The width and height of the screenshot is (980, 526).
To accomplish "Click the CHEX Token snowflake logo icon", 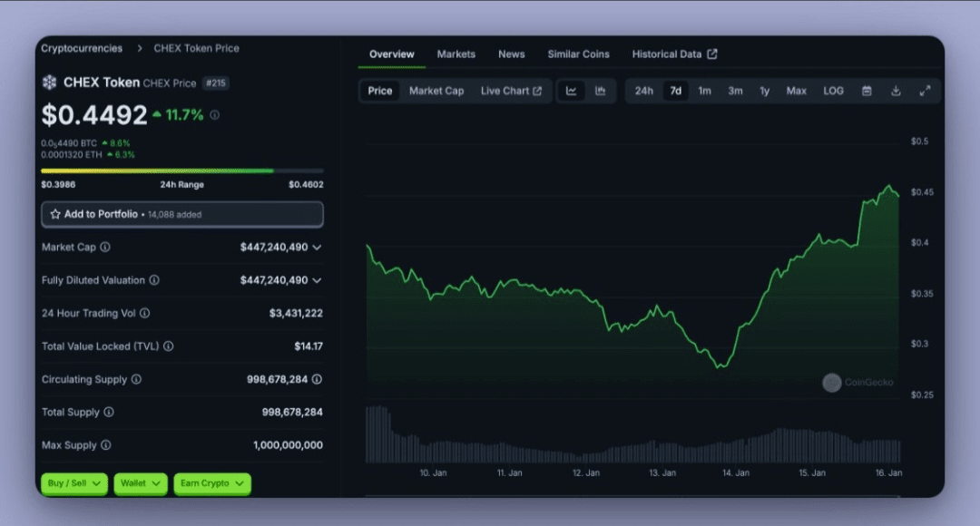I will (x=49, y=83).
